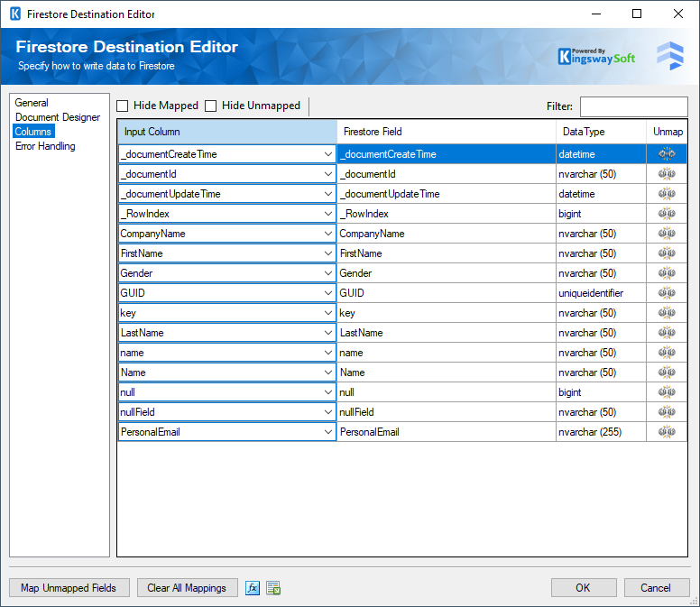Confirm with the OK button
The height and width of the screenshot is (607, 700).
pyautogui.click(x=584, y=588)
